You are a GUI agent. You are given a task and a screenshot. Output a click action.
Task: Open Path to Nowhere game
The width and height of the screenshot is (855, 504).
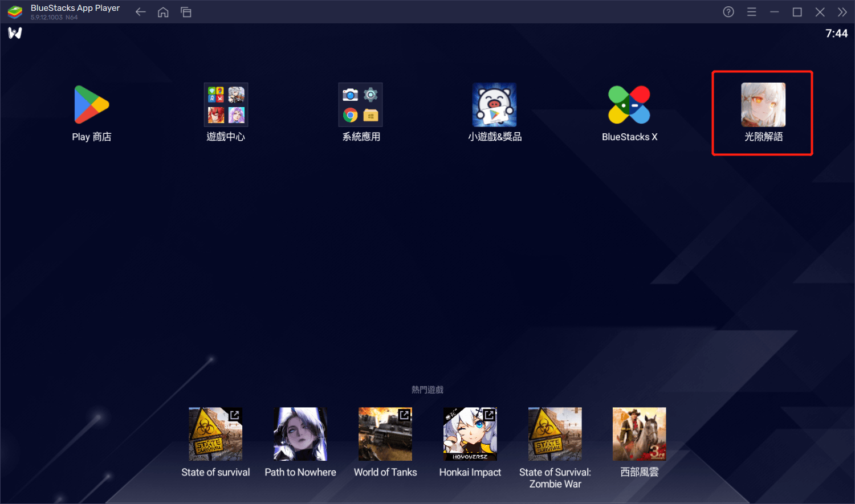(300, 434)
